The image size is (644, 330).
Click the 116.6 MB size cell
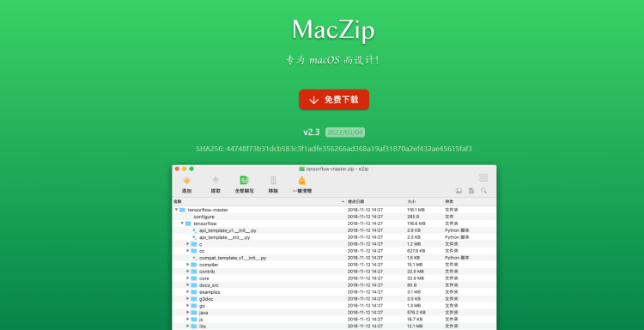click(x=416, y=223)
